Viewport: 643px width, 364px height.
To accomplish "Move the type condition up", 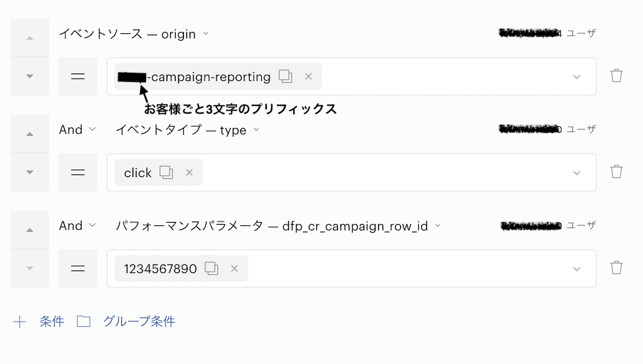I will pos(30,134).
